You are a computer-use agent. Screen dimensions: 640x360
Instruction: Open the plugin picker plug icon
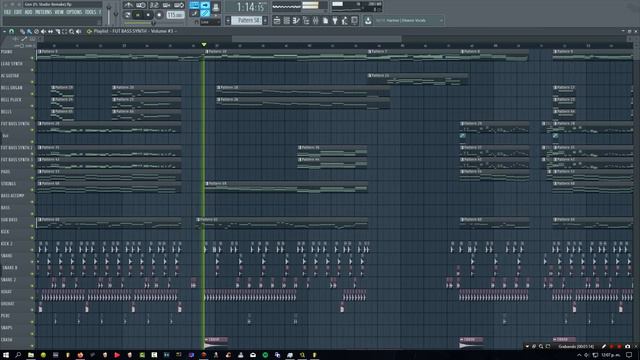335,21
